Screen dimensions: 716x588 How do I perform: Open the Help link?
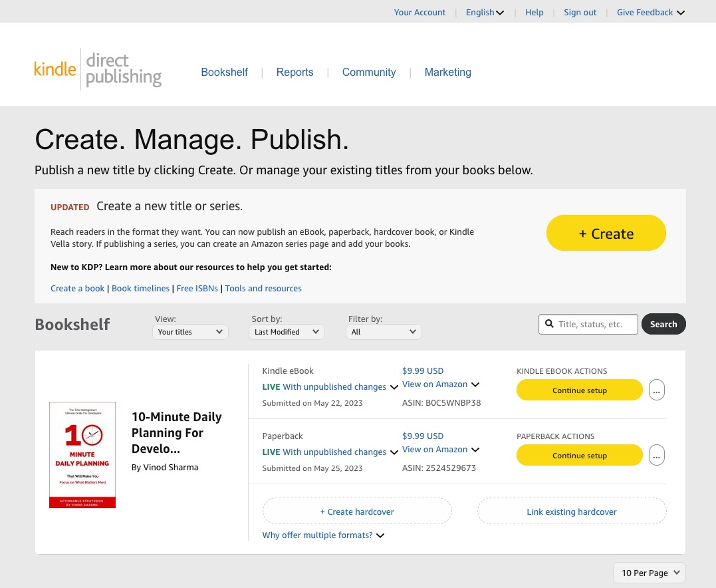535,13
